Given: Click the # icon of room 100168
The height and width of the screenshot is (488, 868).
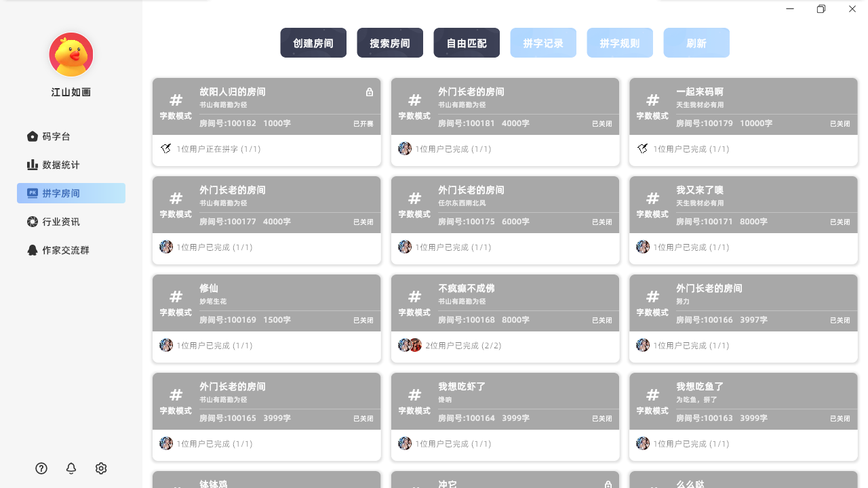Looking at the screenshot, I should click(x=414, y=297).
